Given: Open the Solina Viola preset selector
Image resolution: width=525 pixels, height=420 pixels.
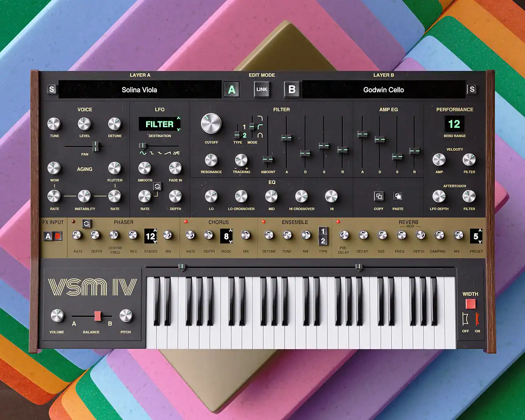Looking at the screenshot, I should [139, 90].
